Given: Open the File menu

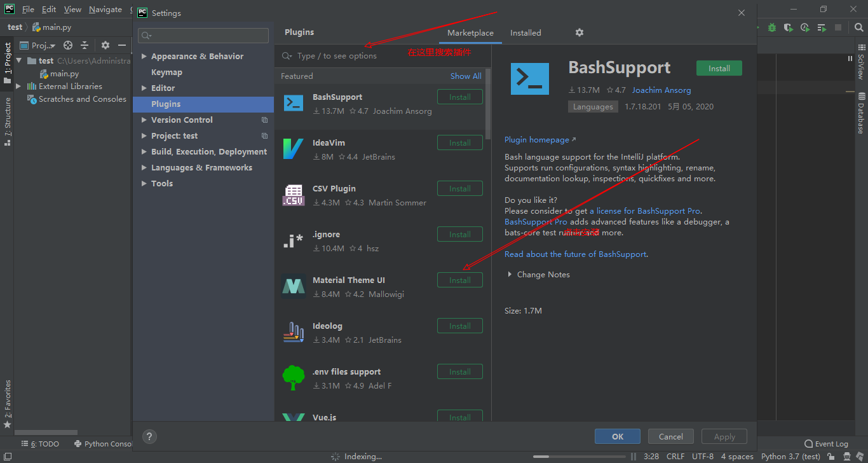Looking at the screenshot, I should [28, 10].
